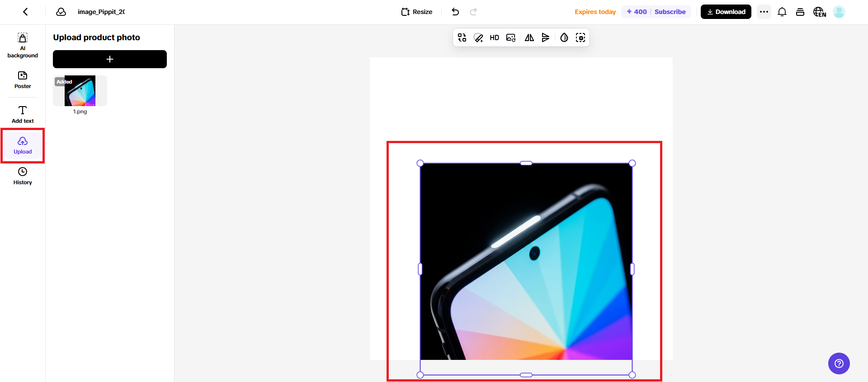Enhance image with the HD tool
Screen dimensions: 868x382
point(495,37)
